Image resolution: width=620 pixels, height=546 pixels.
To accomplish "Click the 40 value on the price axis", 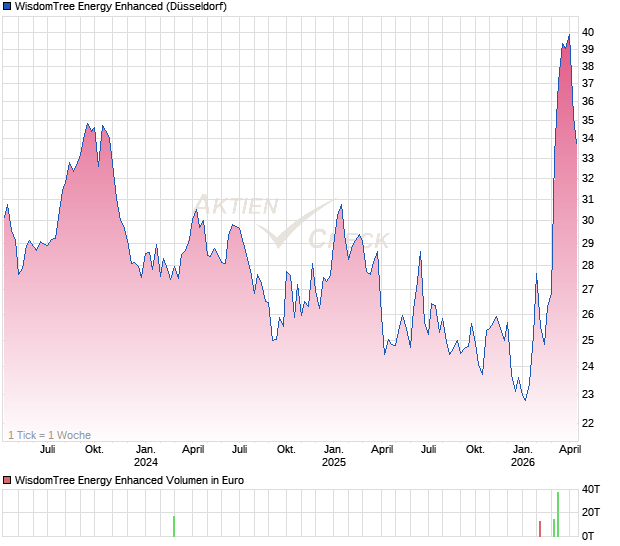I will click(x=589, y=32).
